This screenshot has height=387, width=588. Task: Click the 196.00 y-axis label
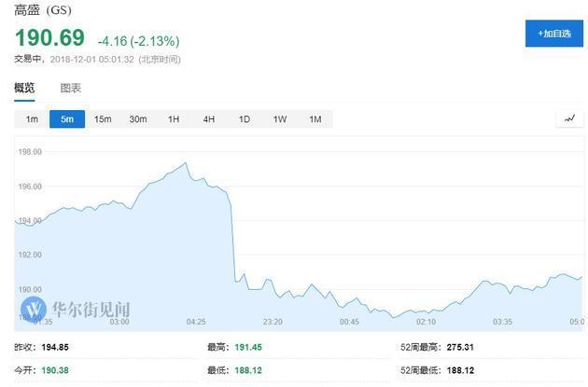[30, 187]
